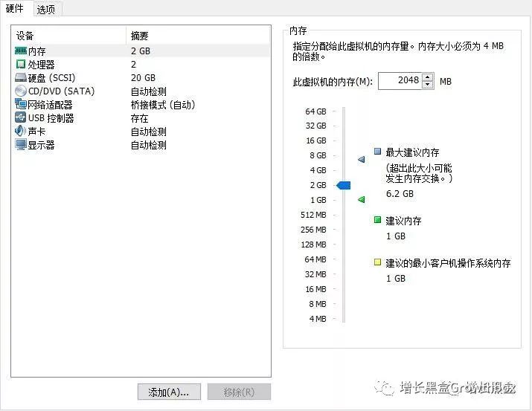Click the 4 GB slider label

click(318, 170)
